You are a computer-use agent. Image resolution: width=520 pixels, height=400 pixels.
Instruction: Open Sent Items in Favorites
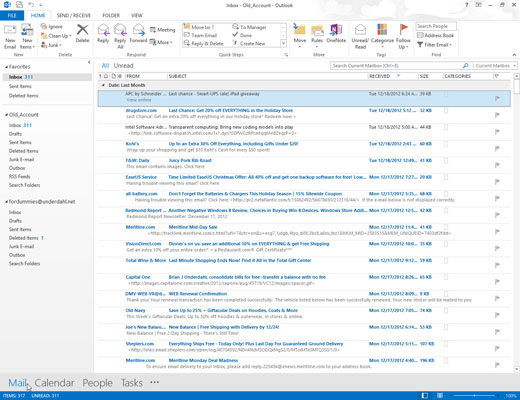(x=20, y=86)
